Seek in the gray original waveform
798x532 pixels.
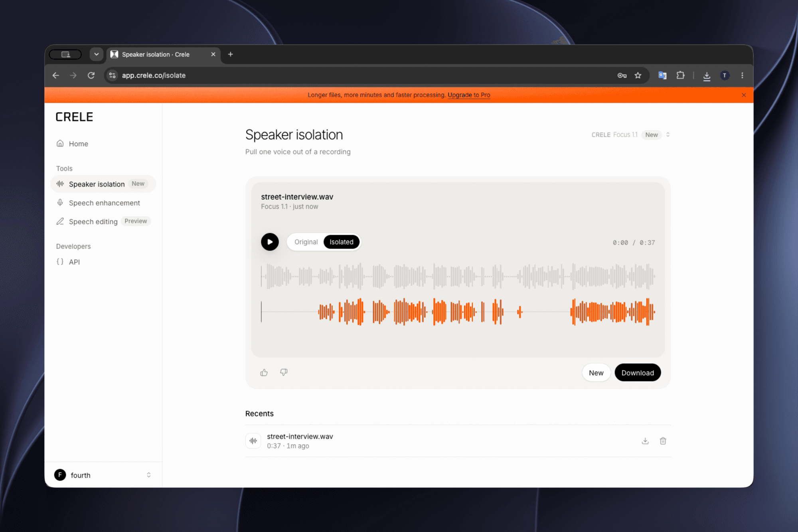pos(458,276)
